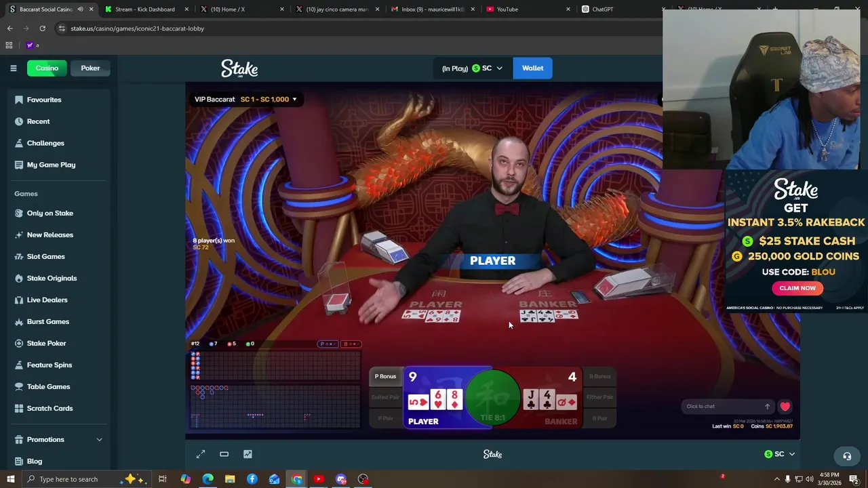Screen dimensions: 868x488
Task: Open Recent games in the sidebar
Action: tap(38, 121)
